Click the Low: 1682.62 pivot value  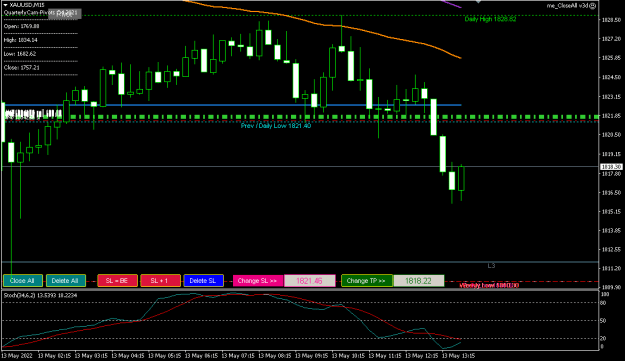pyautogui.click(x=20, y=53)
